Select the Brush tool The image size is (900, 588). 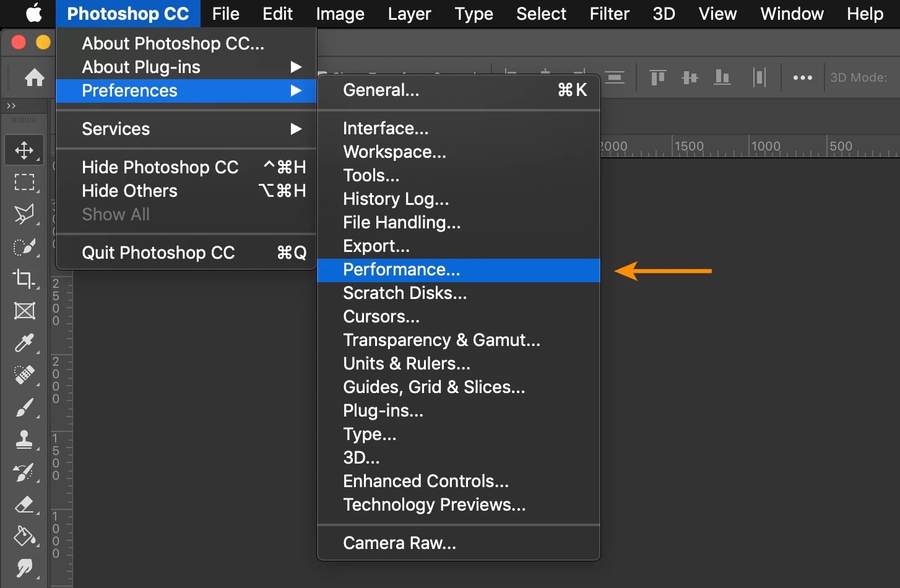click(x=24, y=407)
